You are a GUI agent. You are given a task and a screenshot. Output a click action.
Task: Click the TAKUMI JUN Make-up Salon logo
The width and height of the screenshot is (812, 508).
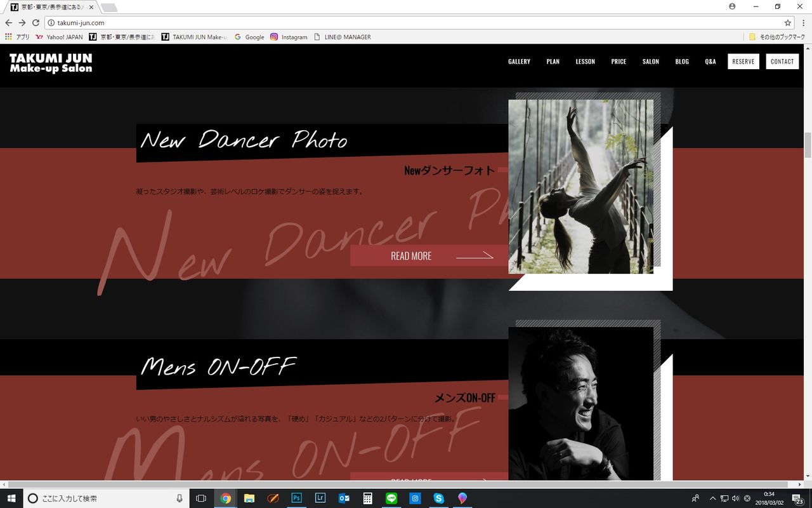pos(51,63)
